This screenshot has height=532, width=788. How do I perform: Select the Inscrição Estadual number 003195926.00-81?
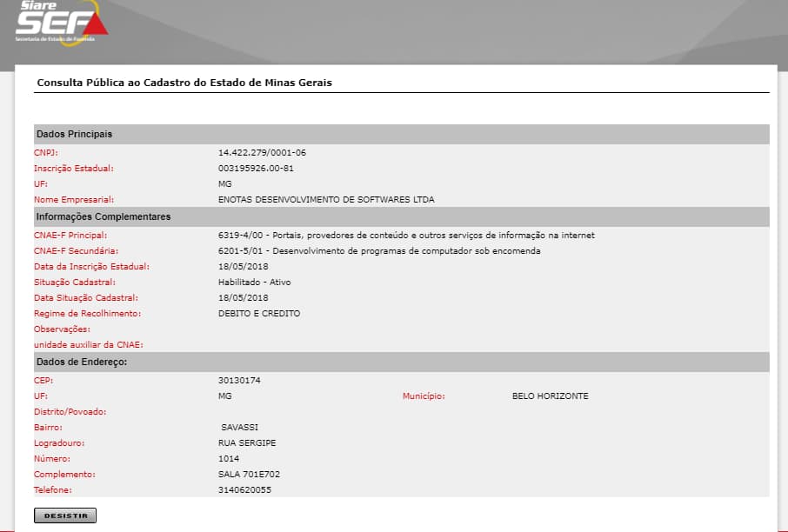[x=268, y=168]
